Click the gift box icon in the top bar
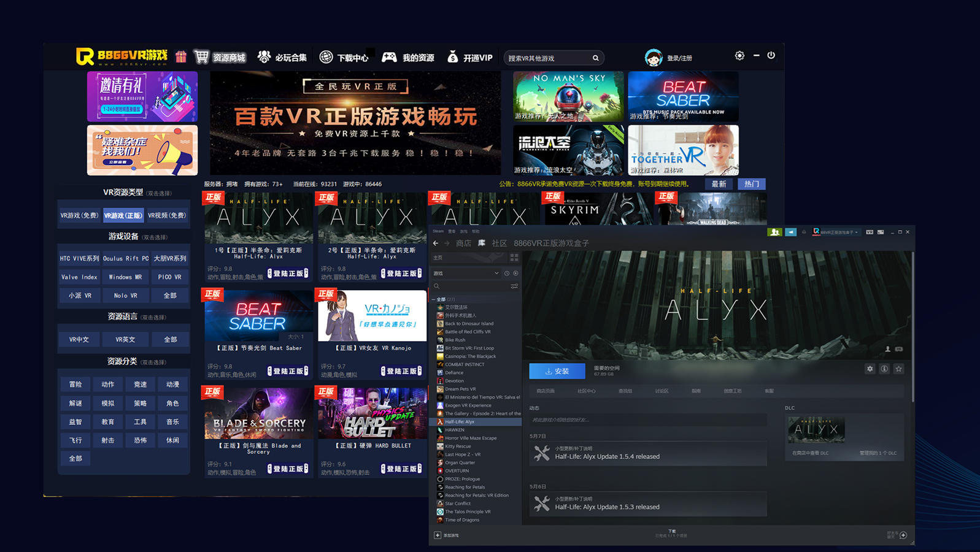Screen dimensions: 980x552 (x=180, y=56)
